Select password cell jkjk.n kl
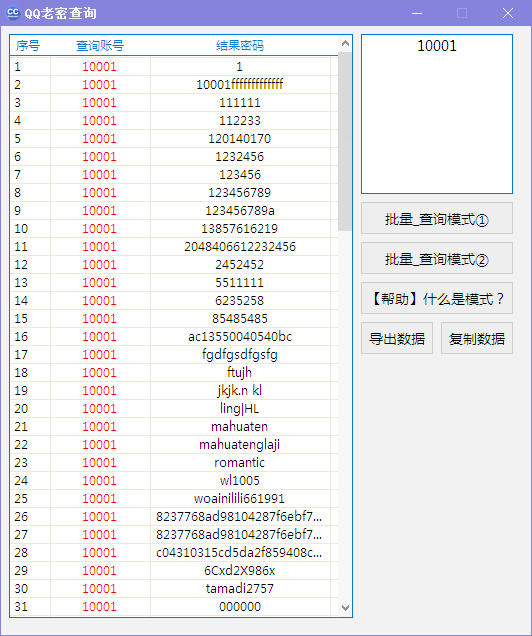The height and width of the screenshot is (636, 532). [240, 390]
